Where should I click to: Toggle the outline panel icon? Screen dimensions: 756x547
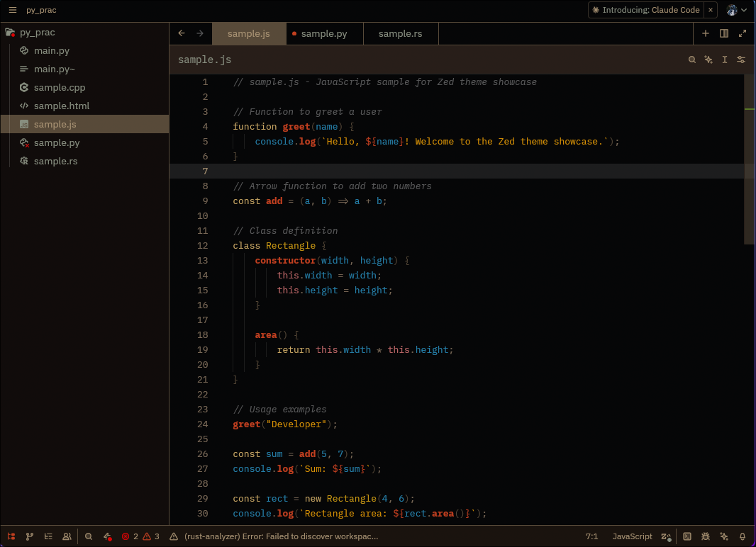48,536
